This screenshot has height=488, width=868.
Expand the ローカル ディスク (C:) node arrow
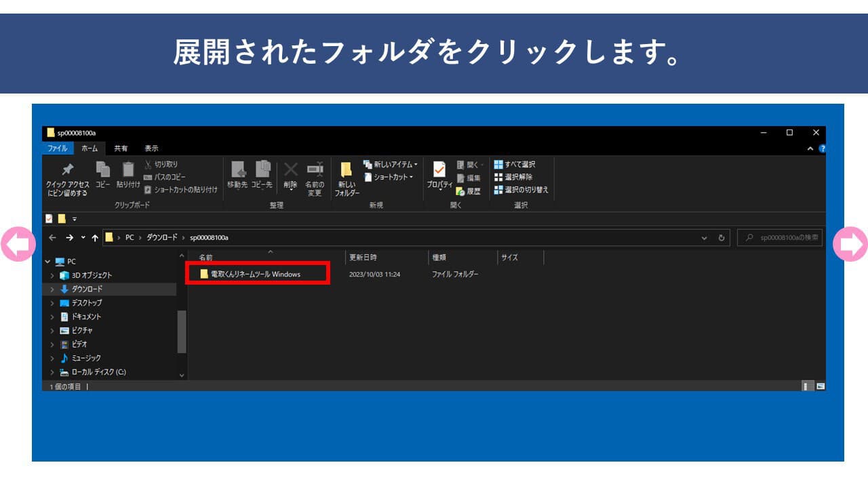point(52,372)
